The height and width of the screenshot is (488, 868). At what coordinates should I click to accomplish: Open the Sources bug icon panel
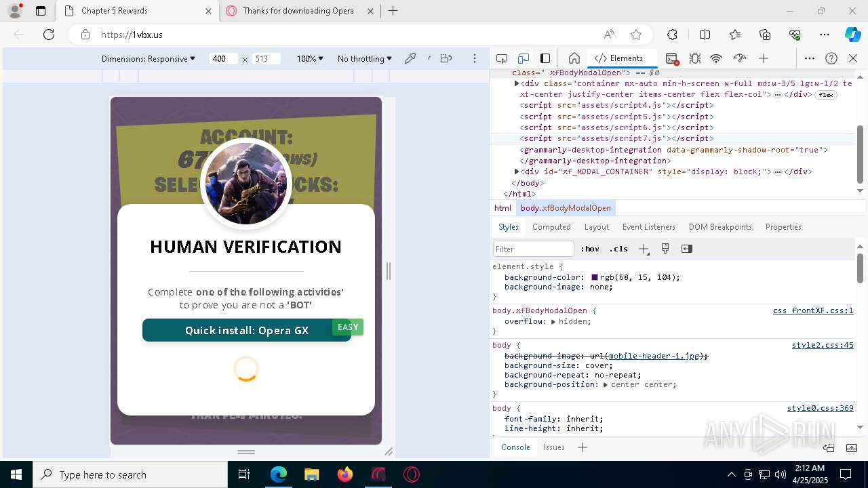pos(695,58)
